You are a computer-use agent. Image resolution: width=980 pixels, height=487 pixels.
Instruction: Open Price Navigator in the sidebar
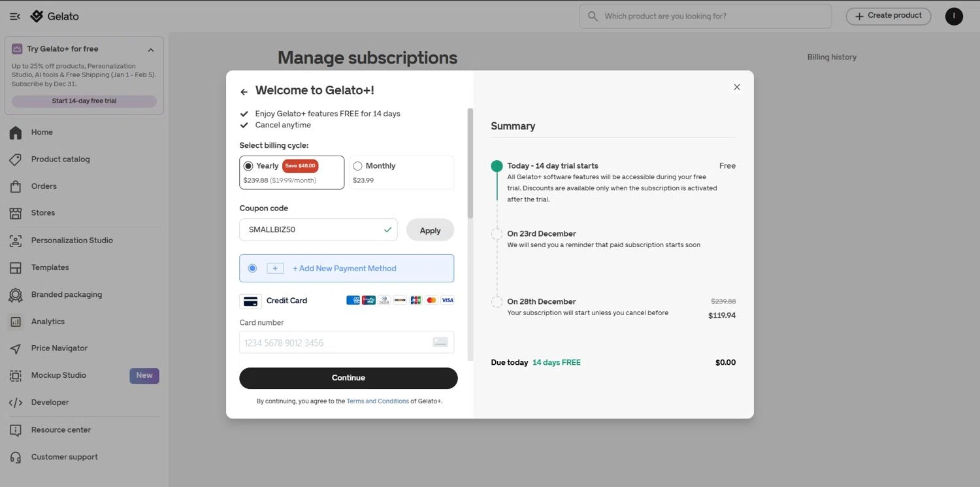(59, 348)
